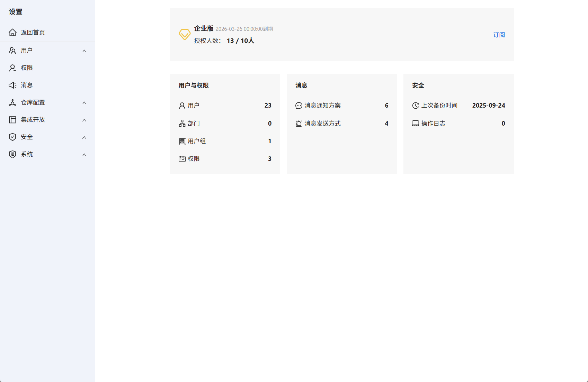The height and width of the screenshot is (382, 588).
Task: Click the user count showing 23
Action: coord(268,106)
